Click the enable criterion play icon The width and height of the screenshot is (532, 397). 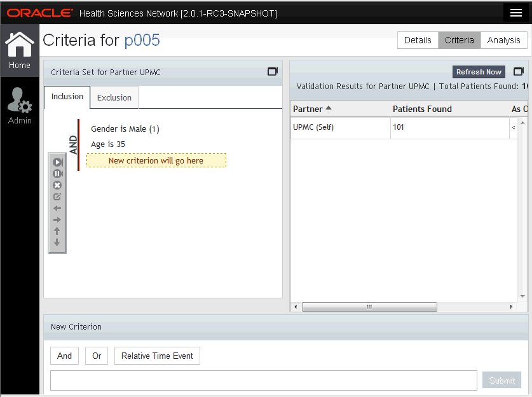pyautogui.click(x=57, y=162)
